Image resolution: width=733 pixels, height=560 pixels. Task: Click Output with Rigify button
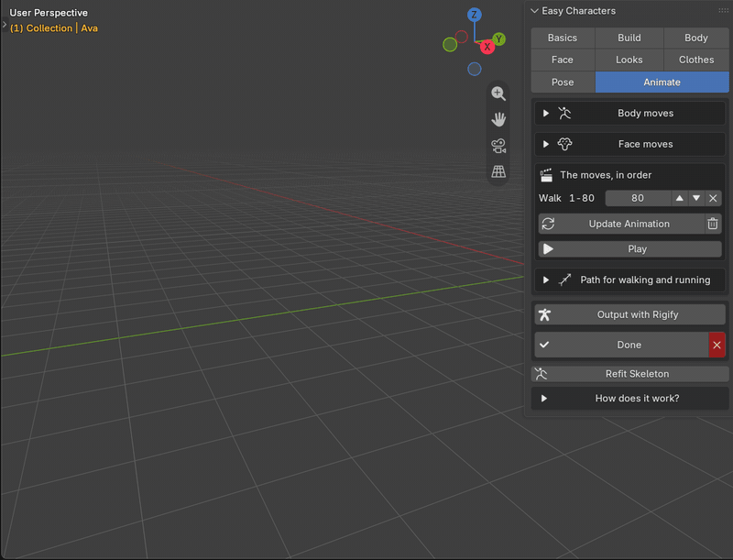tap(629, 314)
